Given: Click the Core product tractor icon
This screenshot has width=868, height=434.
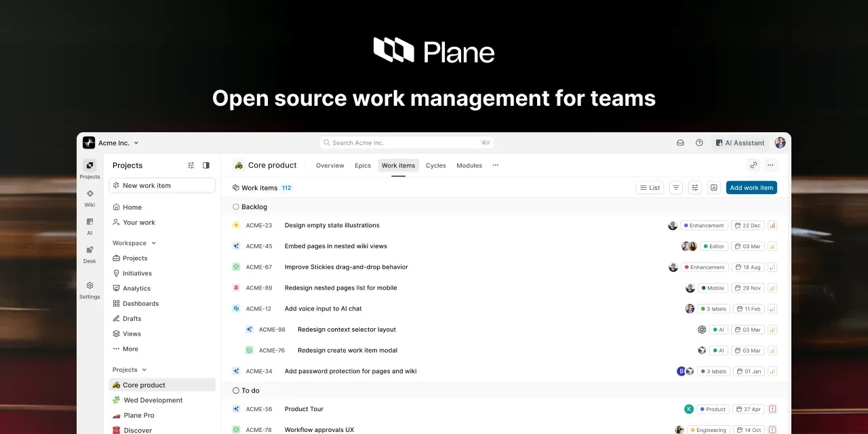Looking at the screenshot, I should click(x=239, y=165).
